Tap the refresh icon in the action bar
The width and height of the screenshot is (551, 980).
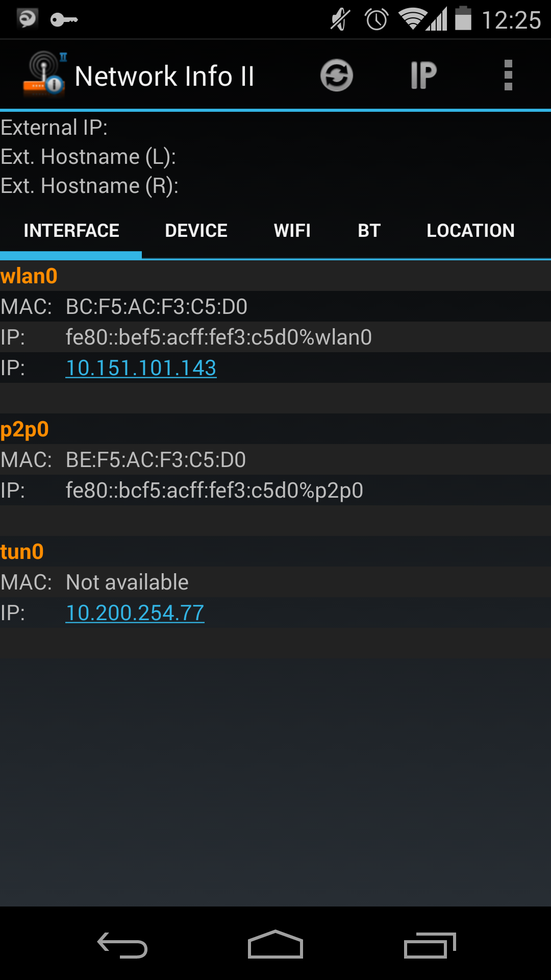pos(337,76)
